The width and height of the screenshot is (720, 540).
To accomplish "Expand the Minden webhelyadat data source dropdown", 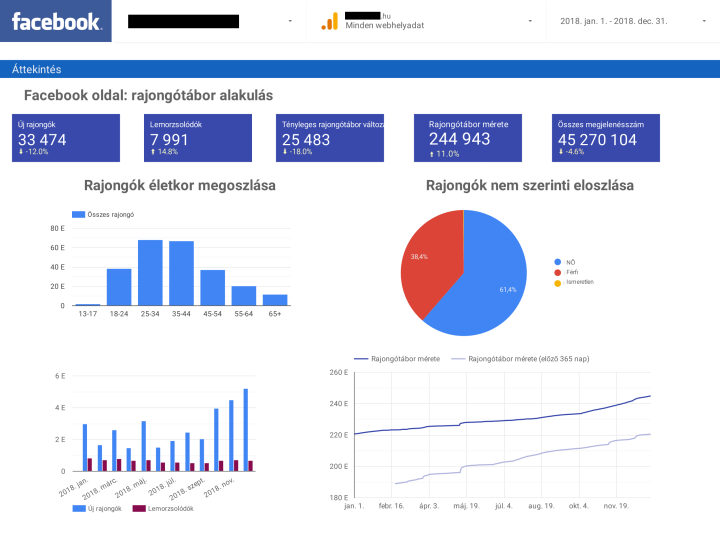I will click(x=530, y=21).
